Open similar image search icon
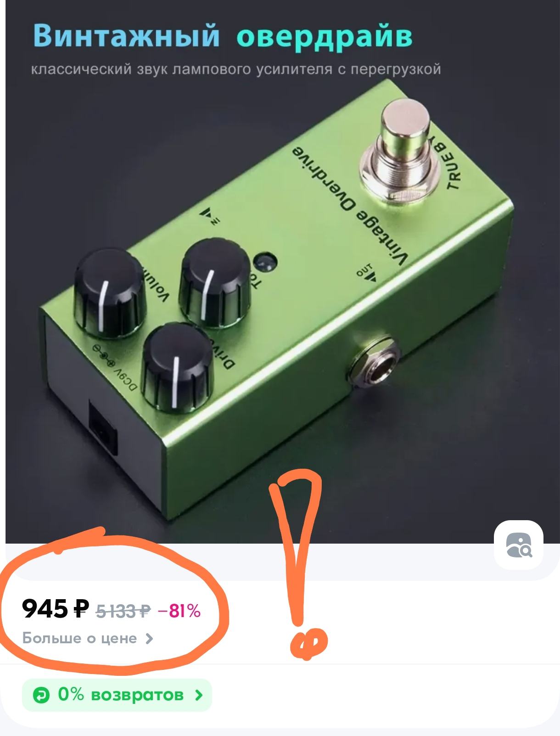The image size is (560, 736). point(519,545)
